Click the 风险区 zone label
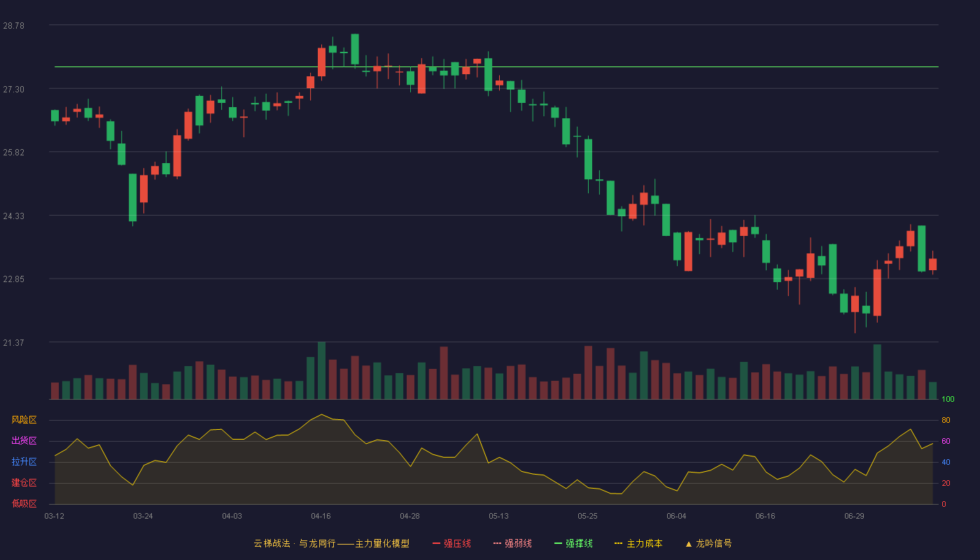The height and width of the screenshot is (560, 980). point(24,420)
